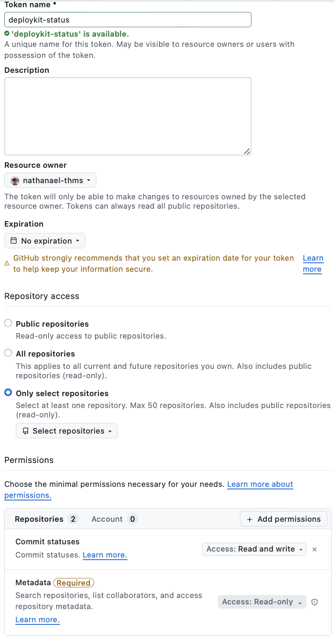
Task: Select the All repositories option
Action: tap(8, 353)
